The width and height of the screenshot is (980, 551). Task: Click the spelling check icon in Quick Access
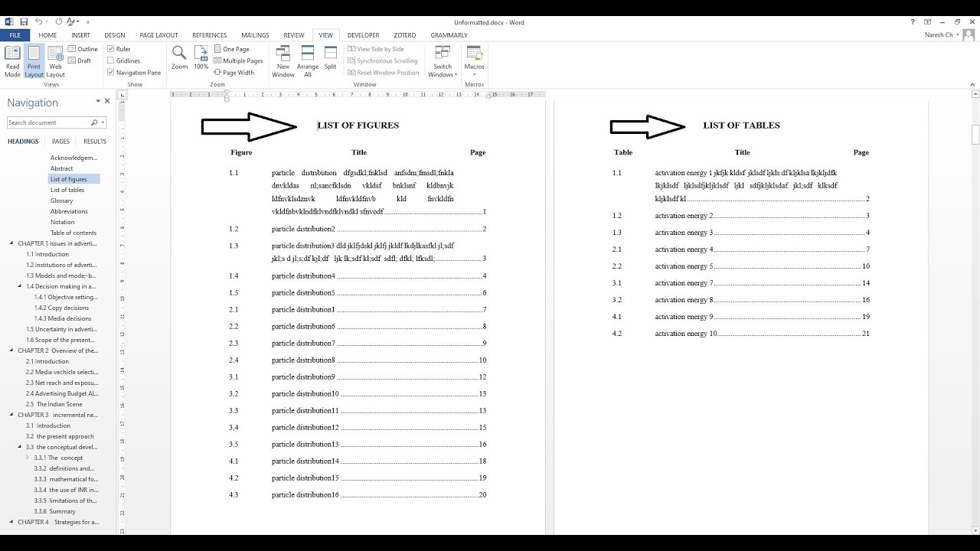pyautogui.click(x=71, y=22)
